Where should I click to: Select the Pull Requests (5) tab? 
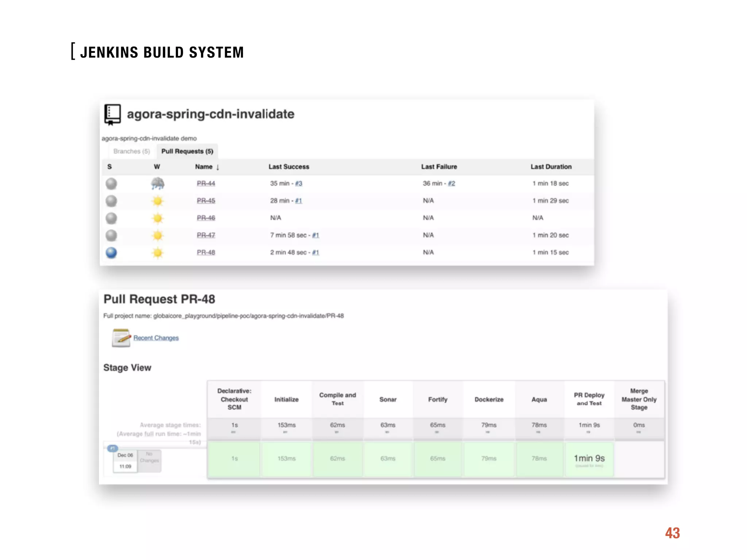coord(187,151)
